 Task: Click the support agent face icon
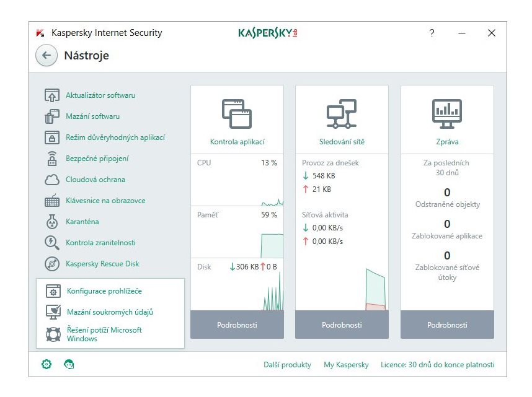coord(69,364)
